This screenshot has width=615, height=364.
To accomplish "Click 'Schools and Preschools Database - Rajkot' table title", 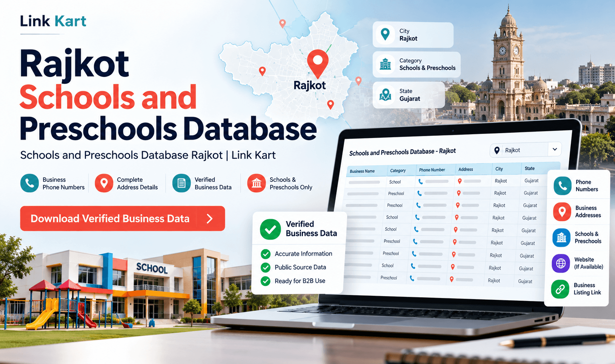I will click(x=403, y=152).
